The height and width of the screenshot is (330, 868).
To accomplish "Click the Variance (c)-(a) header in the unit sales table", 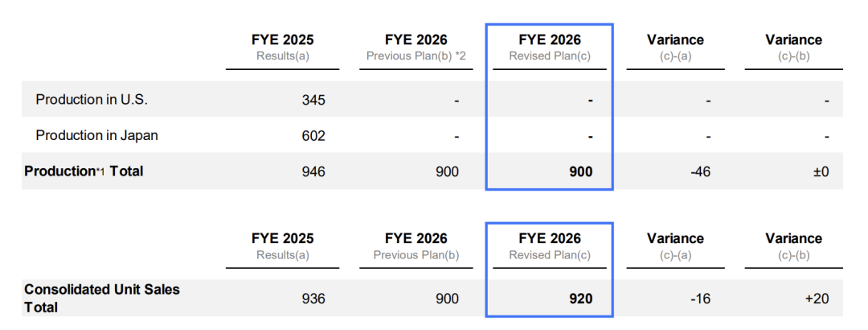I will 675,246.
